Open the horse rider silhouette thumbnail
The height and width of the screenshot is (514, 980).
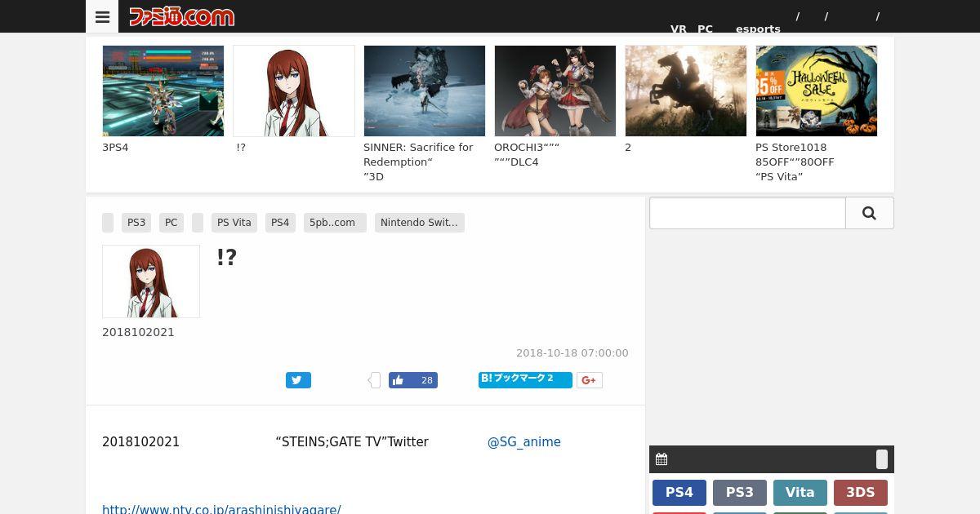[x=686, y=91]
